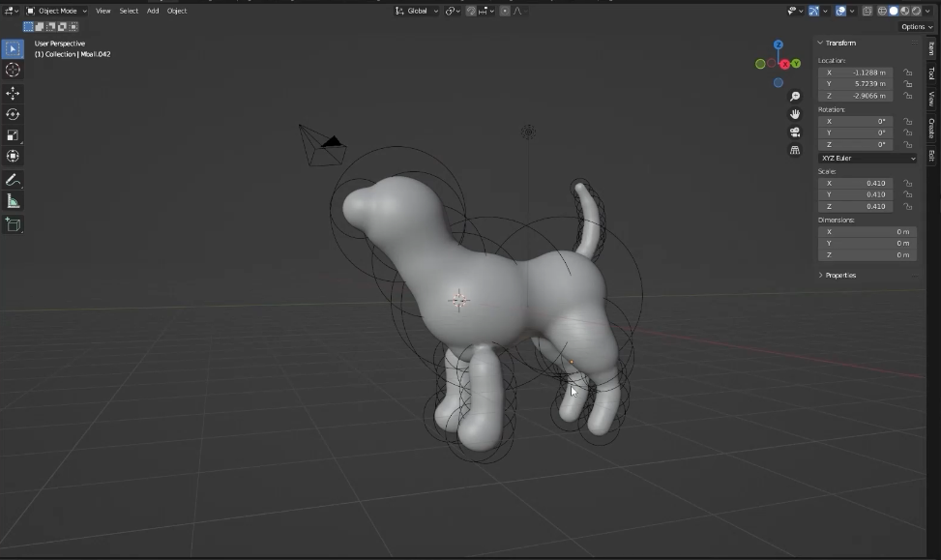Set selection mode to new selection

[x=28, y=26]
